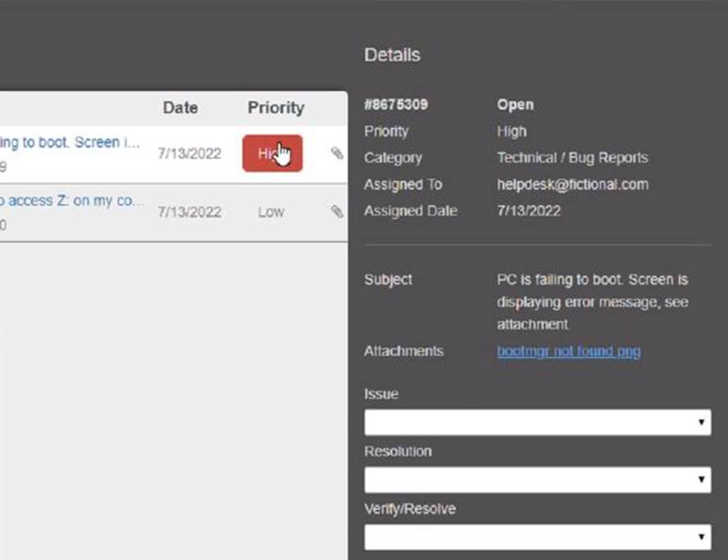Open the Verify/Resolve dropdown
The width and height of the screenshot is (728, 560).
tap(537, 538)
